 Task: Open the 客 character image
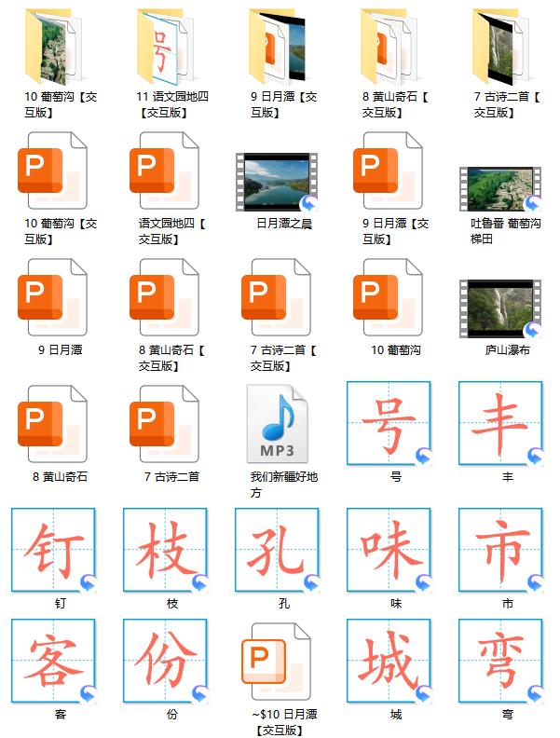point(53,662)
